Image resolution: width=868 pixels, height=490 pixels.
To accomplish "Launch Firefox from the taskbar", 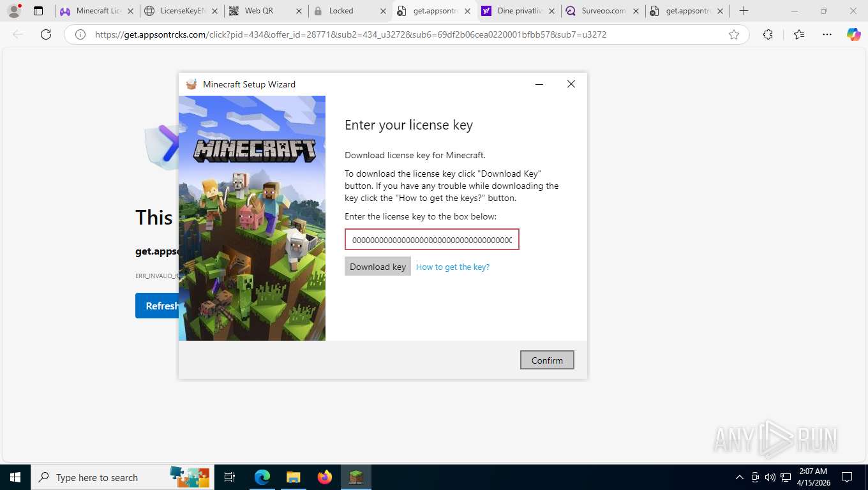I will pos(325,477).
